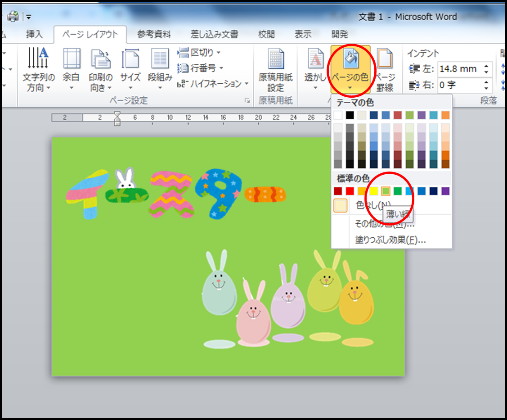This screenshot has width=507, height=420.
Task: Switch to the 校閲 tab
Action: pos(266,34)
